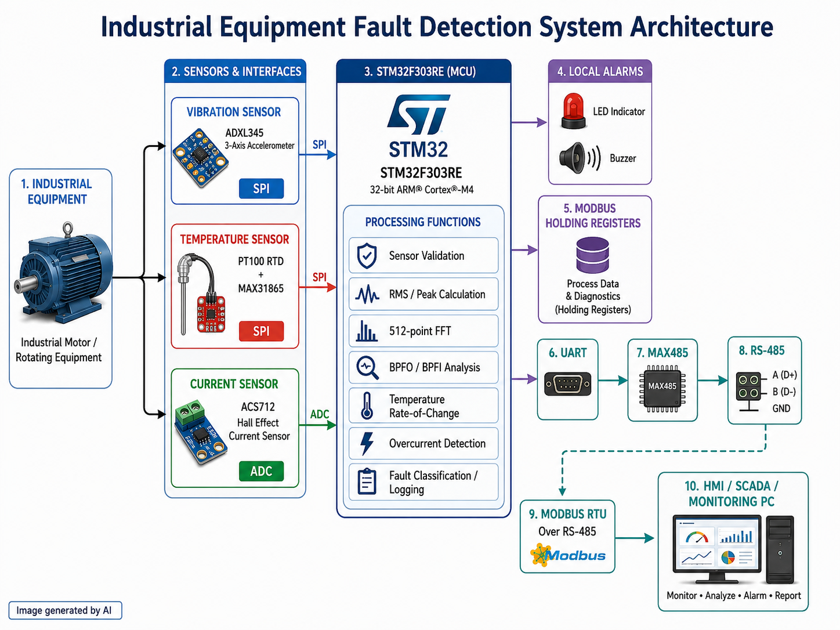
Task: Click the magnifier icon for BPFO / BPFI Analysis
Action: tap(367, 368)
